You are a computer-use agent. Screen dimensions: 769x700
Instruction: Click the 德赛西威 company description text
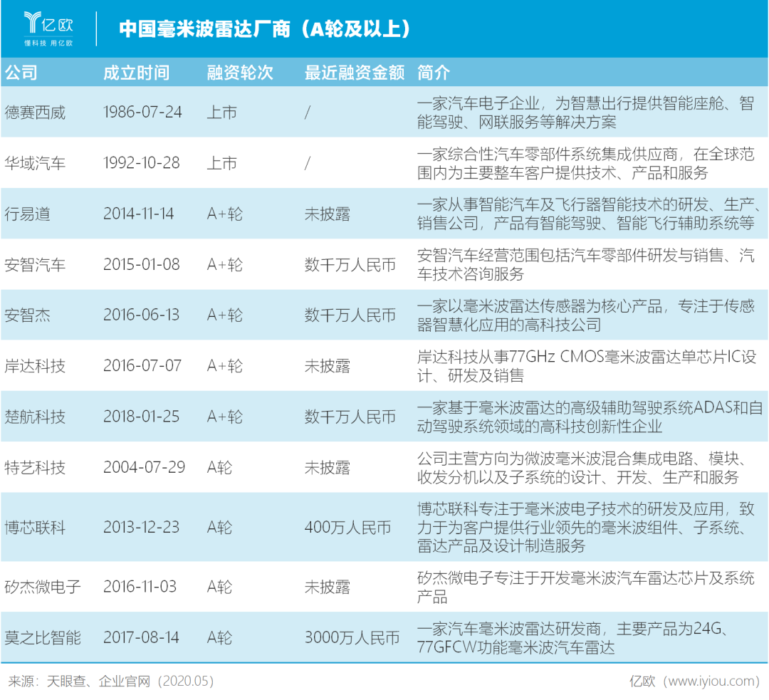point(585,113)
